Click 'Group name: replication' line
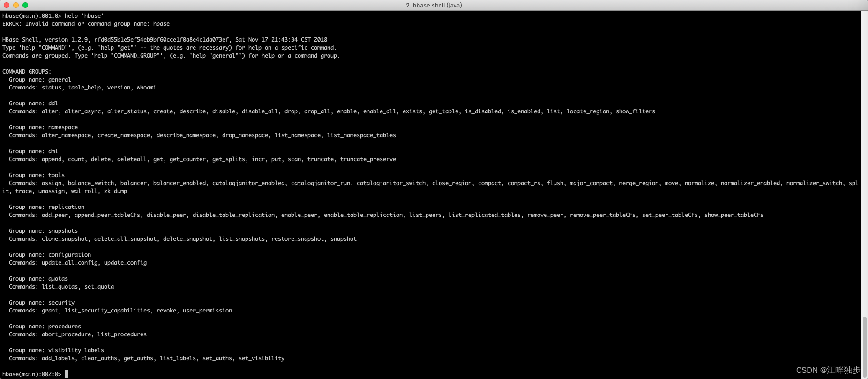This screenshot has height=379, width=868. [x=46, y=207]
